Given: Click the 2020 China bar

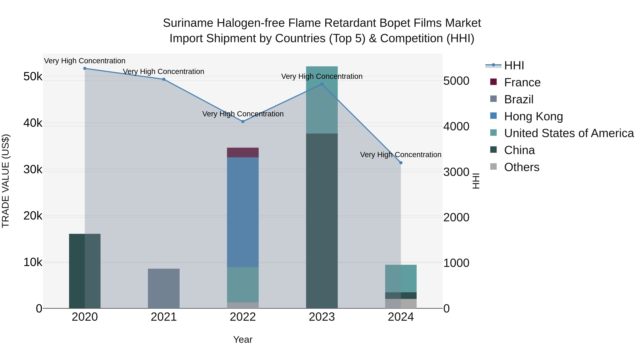Looking at the screenshot, I should tap(85, 271).
